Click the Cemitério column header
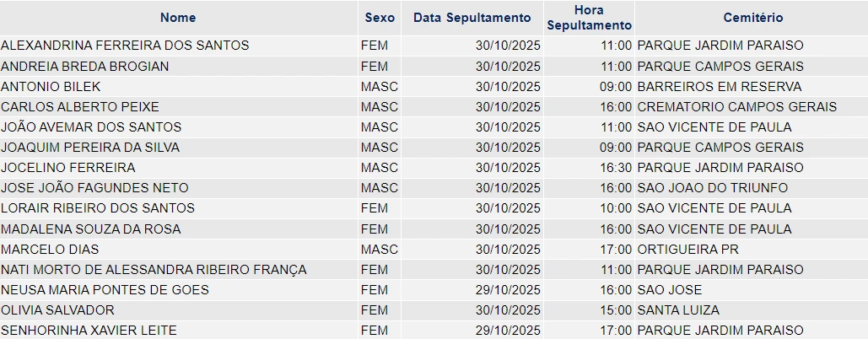The width and height of the screenshot is (868, 339). coord(753,18)
